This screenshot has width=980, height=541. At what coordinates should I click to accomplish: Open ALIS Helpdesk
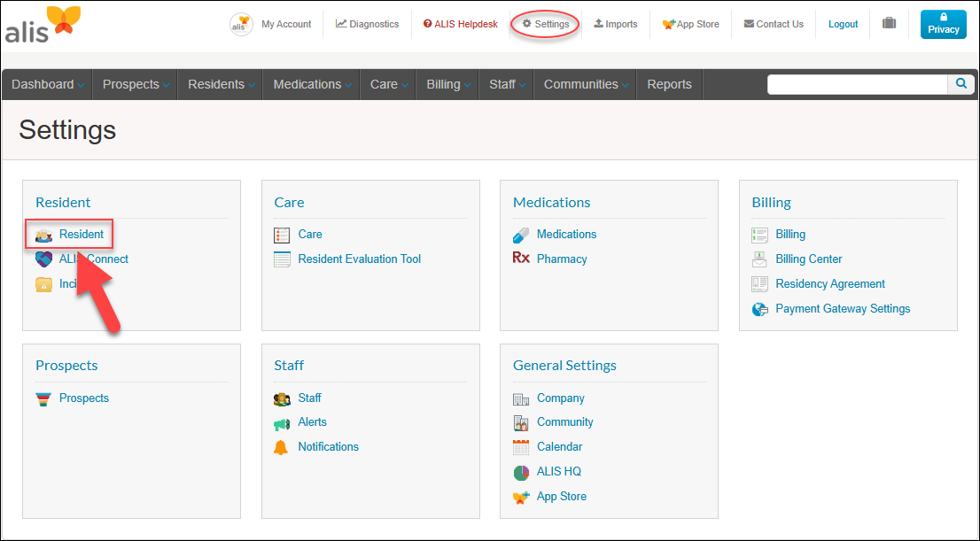tap(461, 25)
